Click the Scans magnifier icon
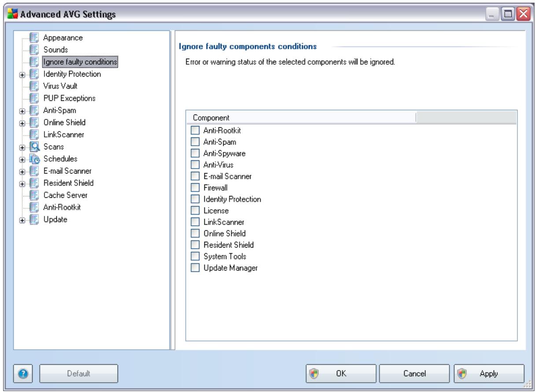 click(35, 146)
